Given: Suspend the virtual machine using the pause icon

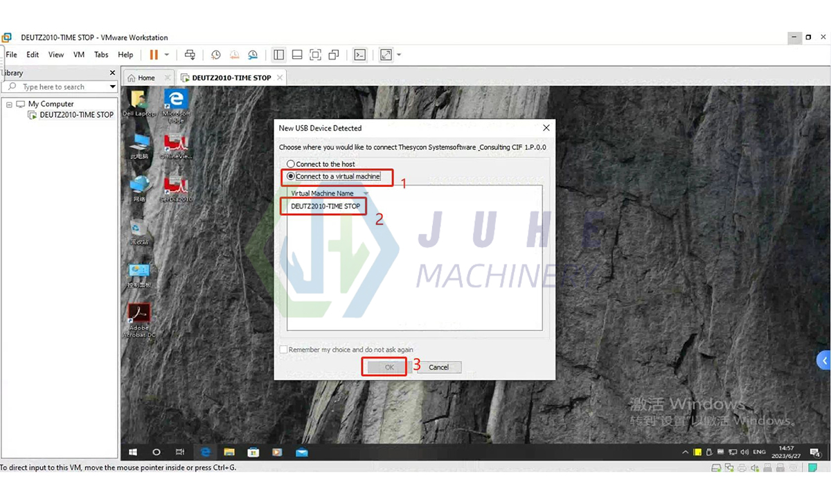Looking at the screenshot, I should point(154,55).
